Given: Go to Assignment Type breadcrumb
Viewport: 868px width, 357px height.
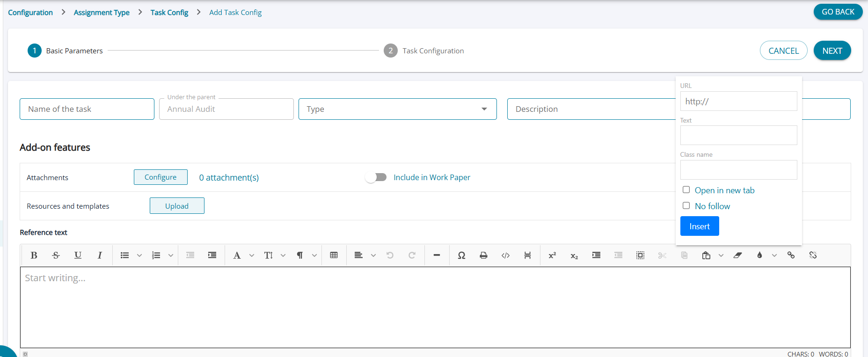Looking at the screenshot, I should click(102, 13).
